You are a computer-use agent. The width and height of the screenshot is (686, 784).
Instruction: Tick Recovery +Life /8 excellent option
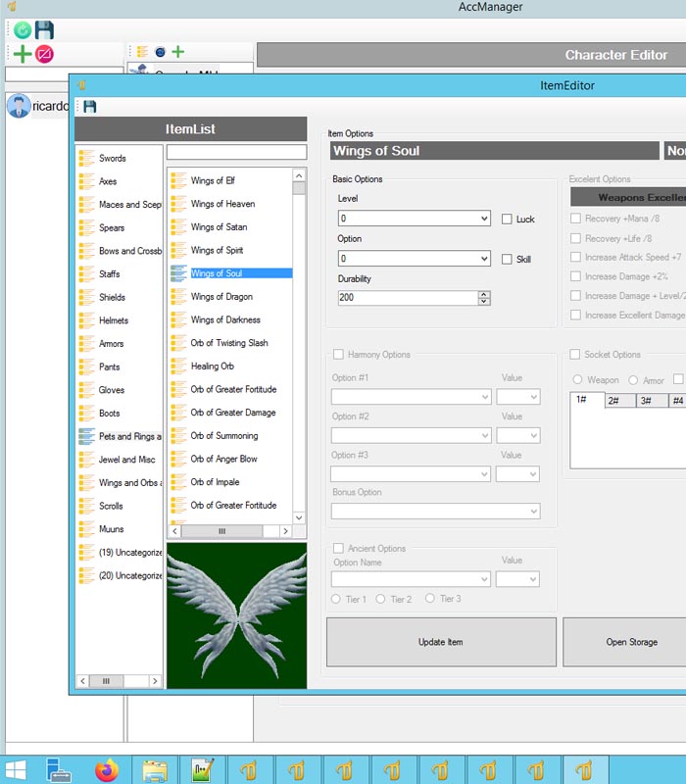click(x=575, y=238)
